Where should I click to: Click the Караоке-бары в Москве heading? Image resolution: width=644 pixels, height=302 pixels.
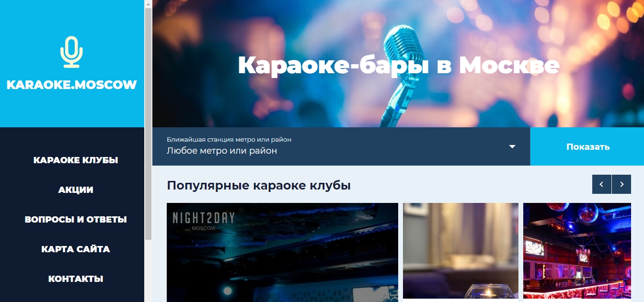[x=398, y=66]
